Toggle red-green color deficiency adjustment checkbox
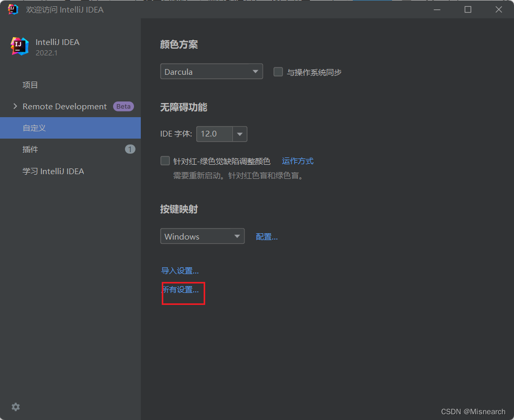Viewport: 514px width, 420px height. pos(165,161)
